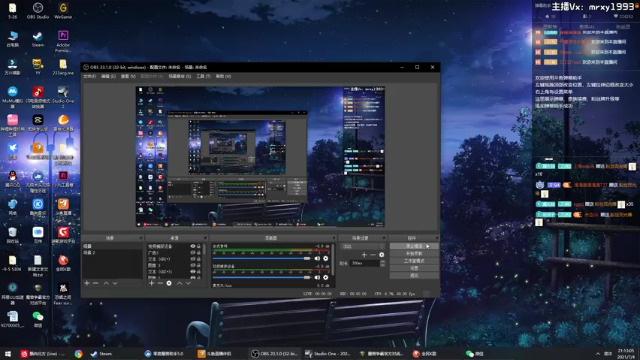This screenshot has height=360, width=640.
Task: Open the 工具(T) menu in OBS
Action: click(203, 76)
